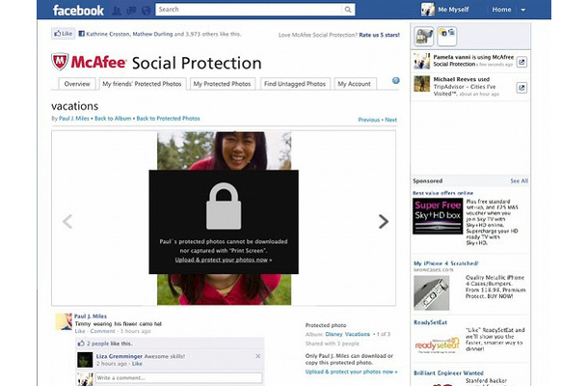The width and height of the screenshot is (588, 386).
Task: Go to Previous photo link
Action: 368,120
